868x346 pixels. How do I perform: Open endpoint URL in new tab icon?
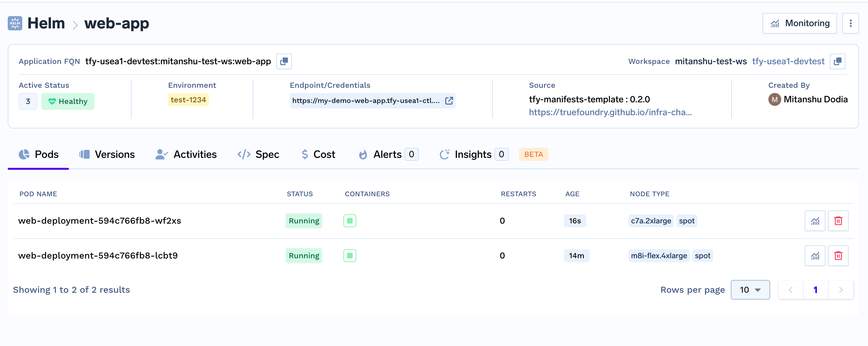click(x=449, y=100)
